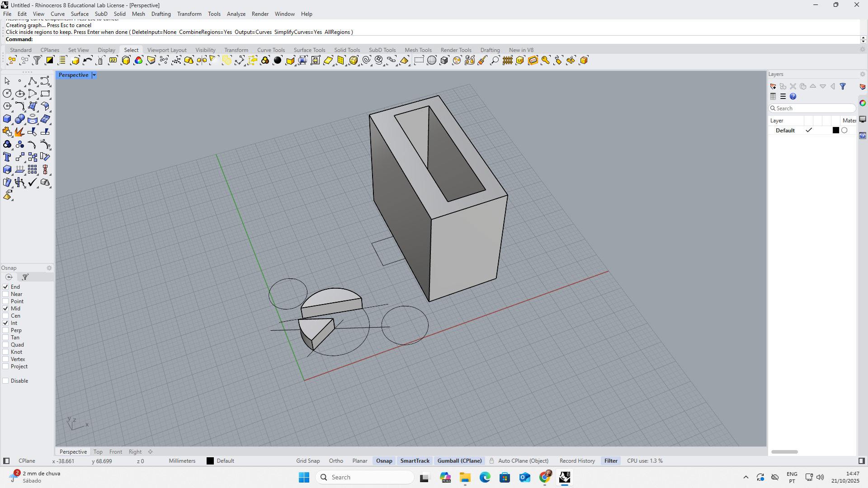
Task: Select the Text object tool
Action: tap(7, 157)
